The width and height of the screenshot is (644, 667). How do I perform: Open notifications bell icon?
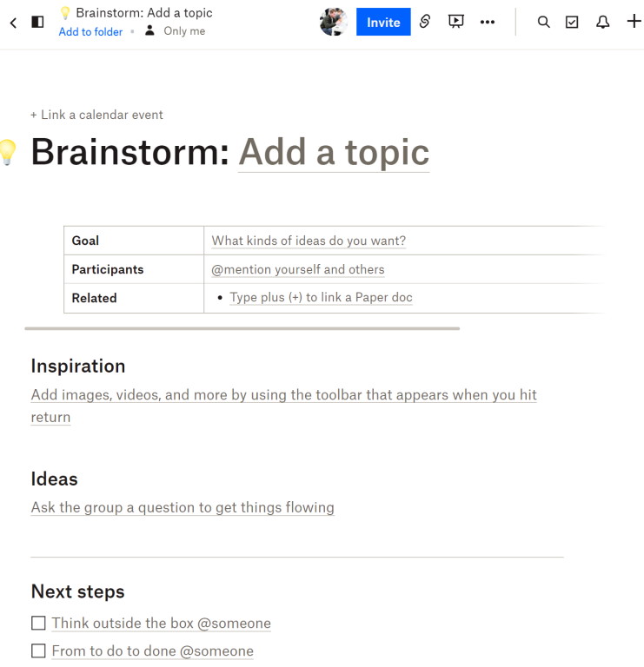602,22
